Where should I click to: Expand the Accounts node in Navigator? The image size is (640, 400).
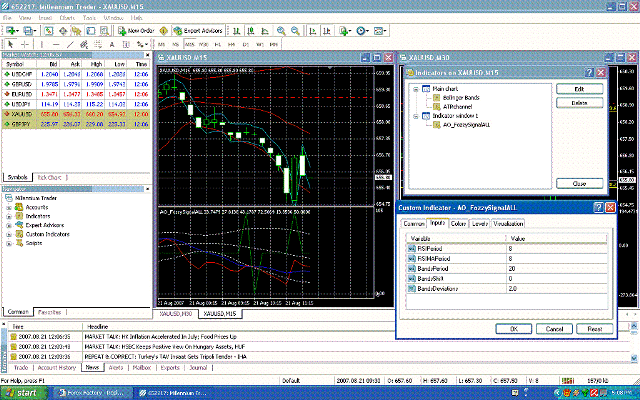9,207
